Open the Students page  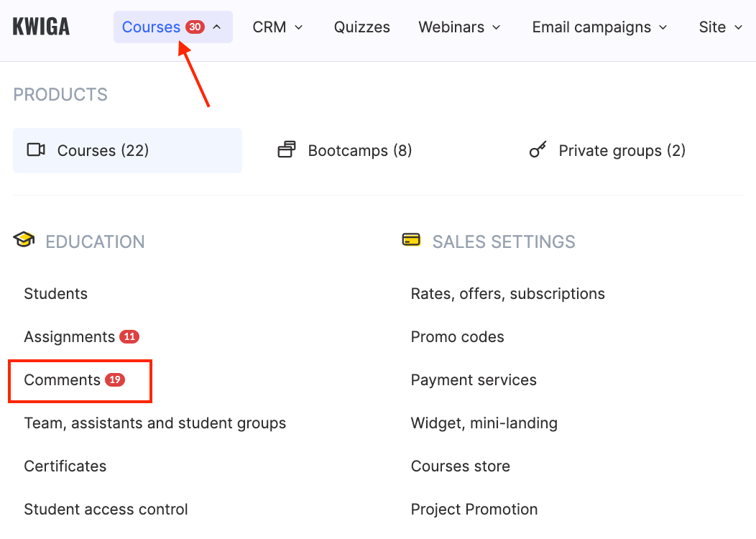pyautogui.click(x=55, y=293)
